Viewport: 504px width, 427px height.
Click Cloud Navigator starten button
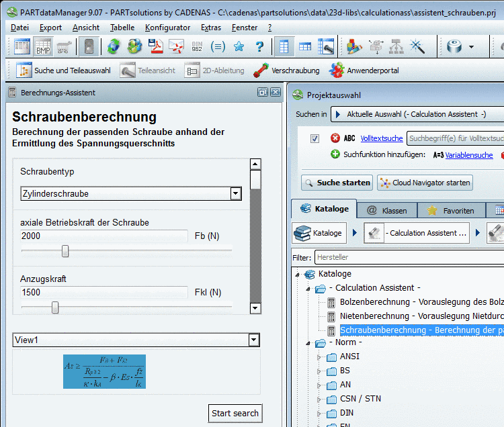point(425,183)
